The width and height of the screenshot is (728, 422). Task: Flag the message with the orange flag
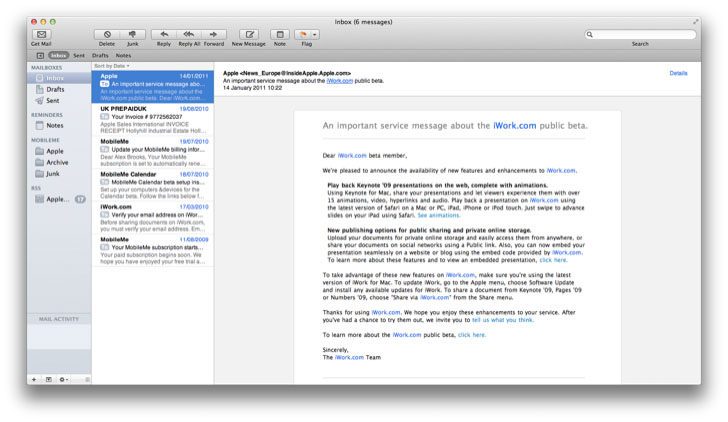pyautogui.click(x=303, y=34)
